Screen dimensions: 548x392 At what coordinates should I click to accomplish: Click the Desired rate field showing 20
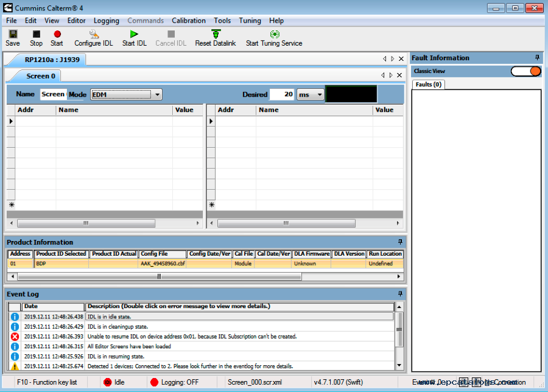282,94
